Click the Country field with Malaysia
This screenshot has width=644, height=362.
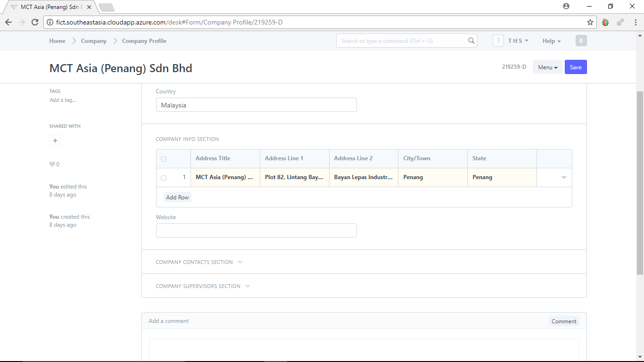(256, 105)
